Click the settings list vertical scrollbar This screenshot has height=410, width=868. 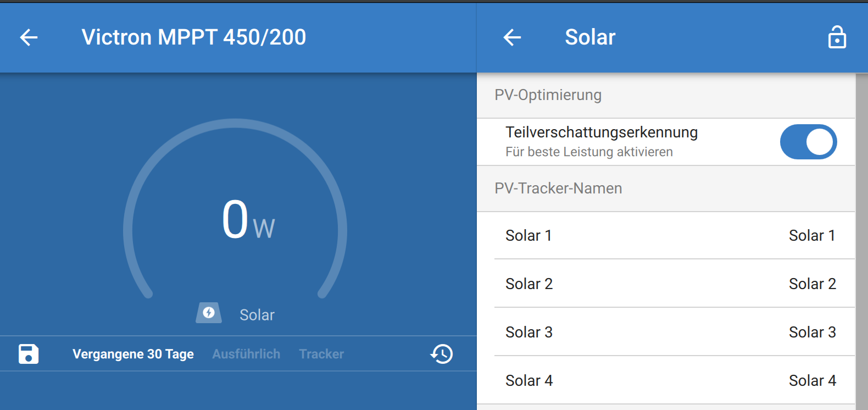coord(861,242)
